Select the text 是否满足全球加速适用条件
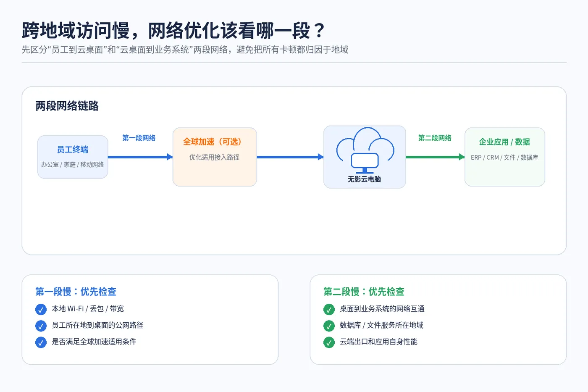This screenshot has width=588, height=392. coord(94,342)
